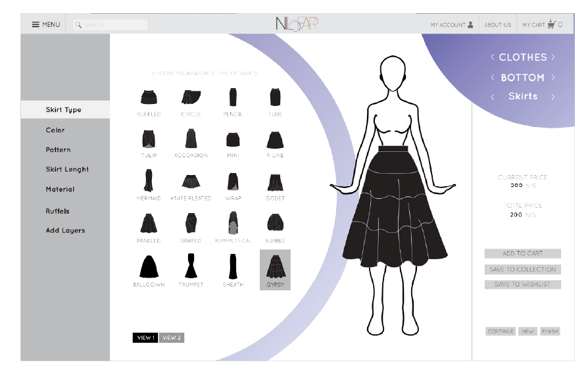Screen dimensions: 588x375
Task: Open the Ruffels sidebar option
Action: coord(57,211)
